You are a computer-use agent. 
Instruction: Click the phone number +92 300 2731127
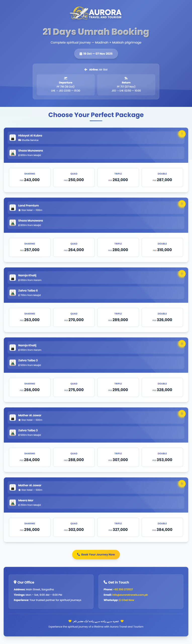[x=123, y=589]
